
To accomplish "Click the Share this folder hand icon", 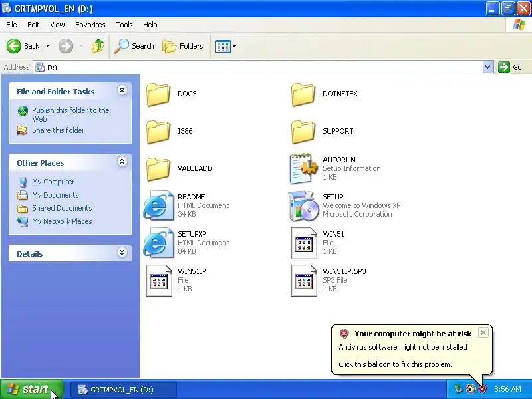I will pyautogui.click(x=23, y=130).
